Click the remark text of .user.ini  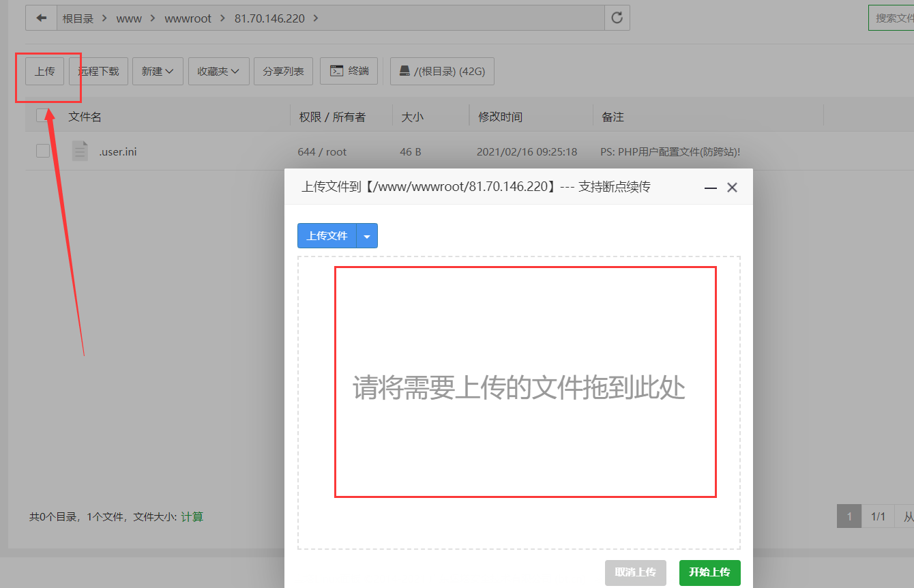tap(670, 151)
